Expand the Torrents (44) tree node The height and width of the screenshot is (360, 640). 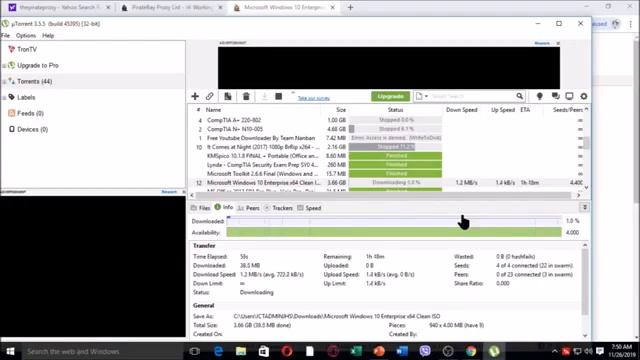[x=4, y=82]
